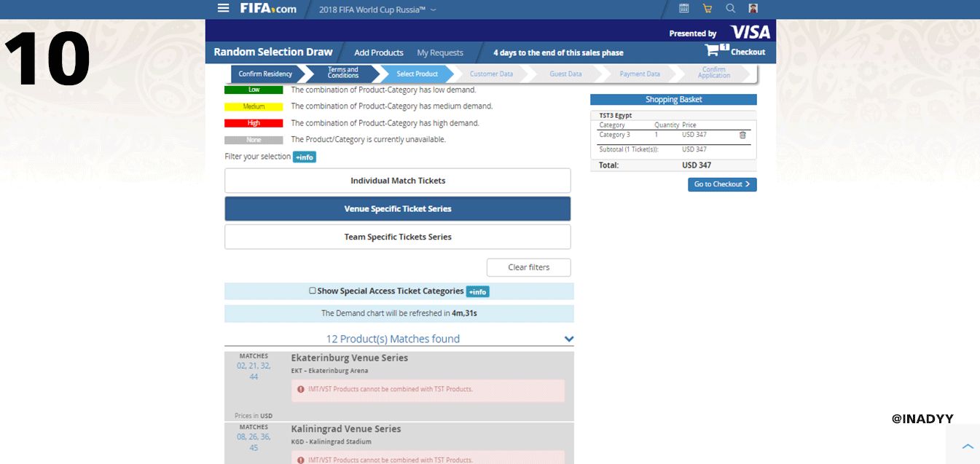
Task: Open the orange shopping cart icon
Action: coord(707,9)
